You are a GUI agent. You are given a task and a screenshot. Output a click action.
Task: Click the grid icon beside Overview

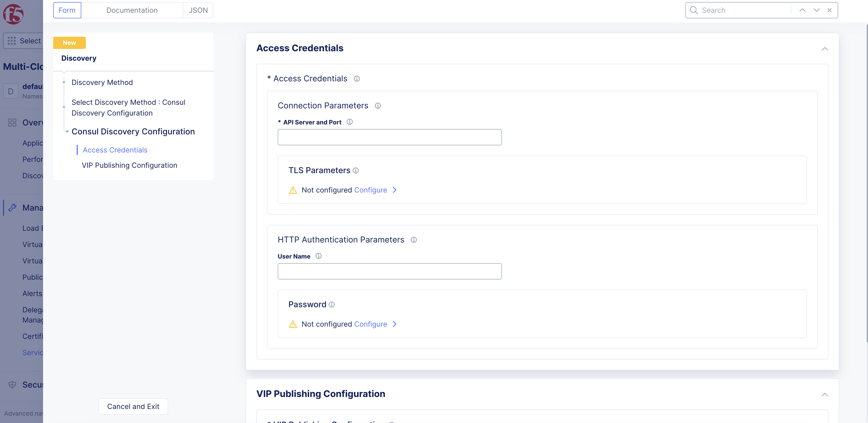click(12, 122)
